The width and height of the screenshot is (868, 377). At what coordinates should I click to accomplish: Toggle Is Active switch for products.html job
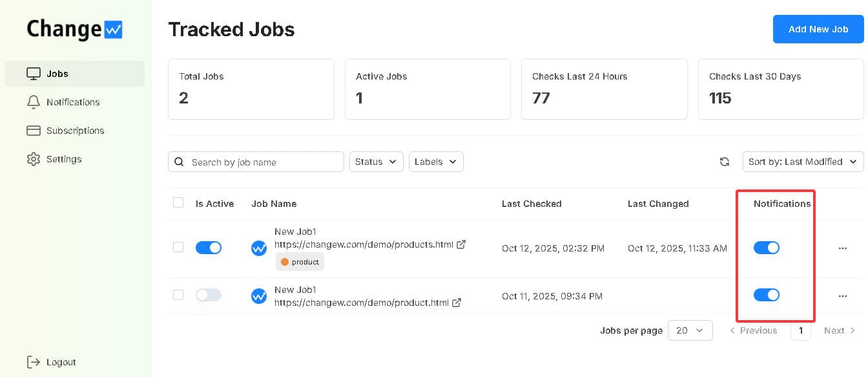pyautogui.click(x=209, y=248)
